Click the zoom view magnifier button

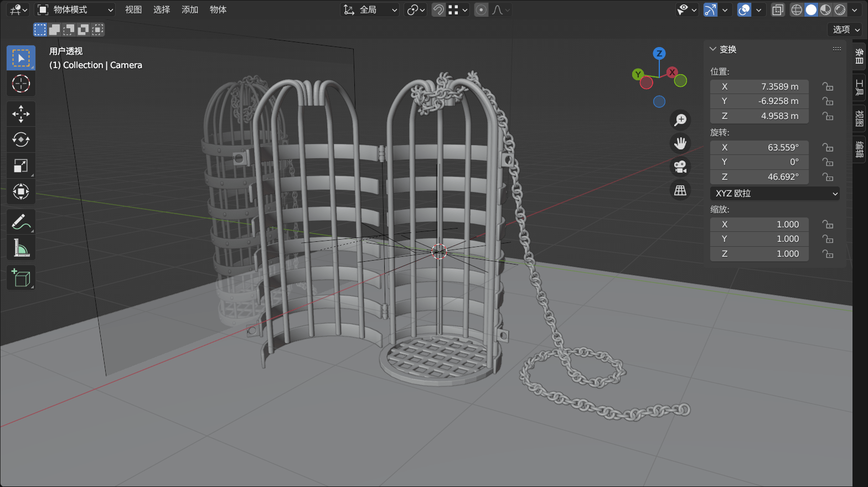pyautogui.click(x=680, y=120)
